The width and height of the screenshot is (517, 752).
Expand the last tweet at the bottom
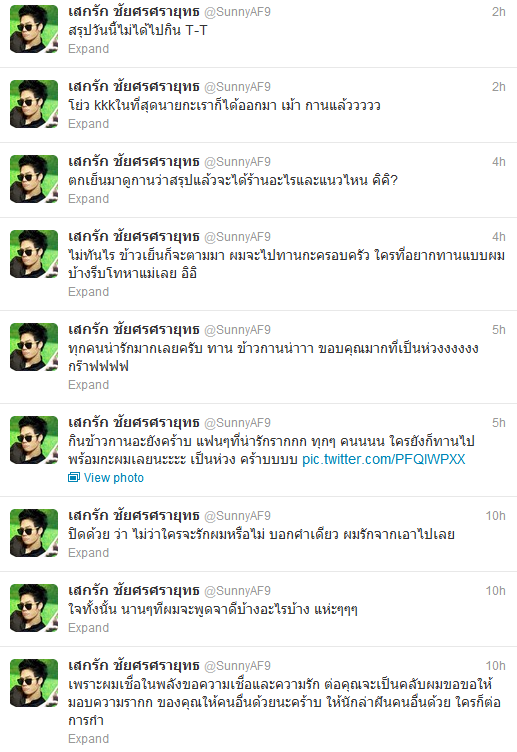pos(88,739)
